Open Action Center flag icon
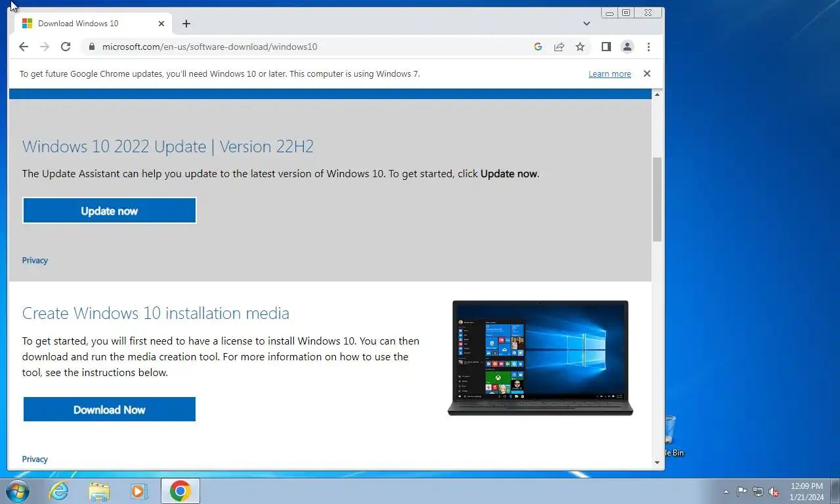840x504 pixels. [x=742, y=492]
